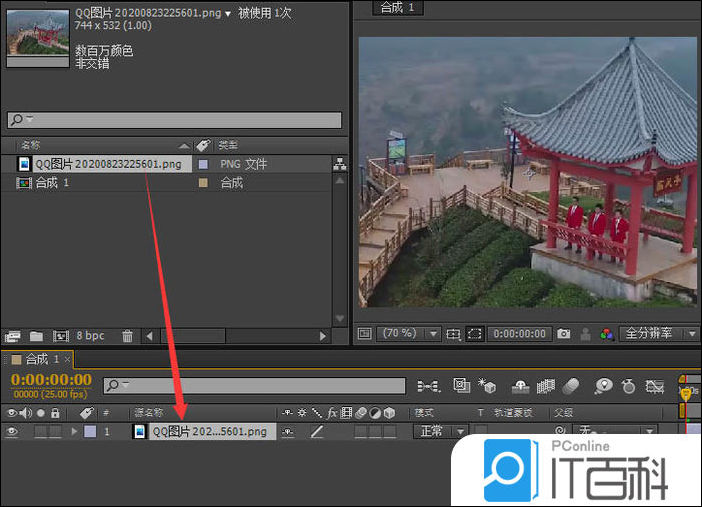The height and width of the screenshot is (507, 702).
Task: Toggle the frame blending switch in the timeline
Action: [546, 386]
